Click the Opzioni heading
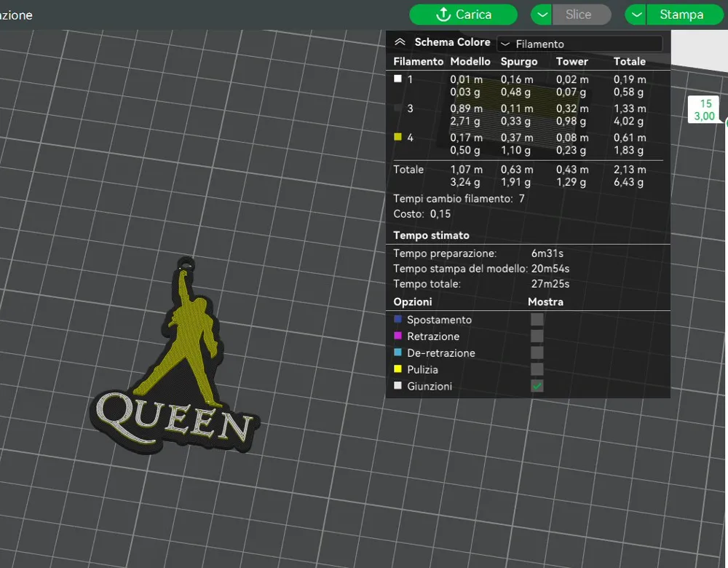 tap(413, 302)
